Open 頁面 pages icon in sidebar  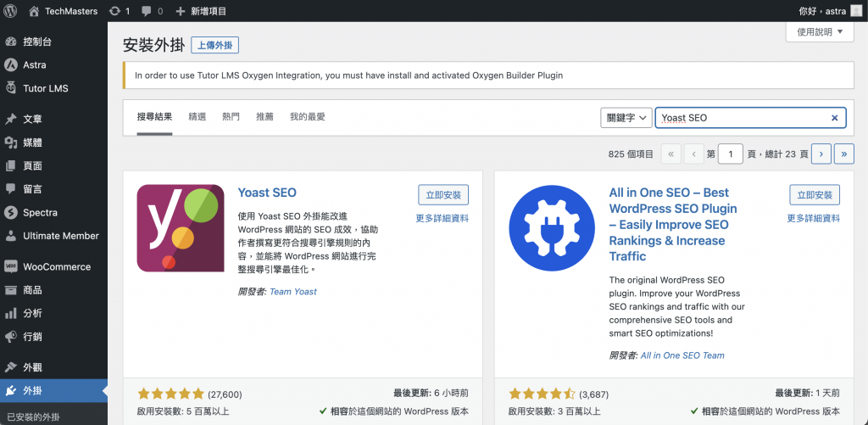(x=10, y=165)
